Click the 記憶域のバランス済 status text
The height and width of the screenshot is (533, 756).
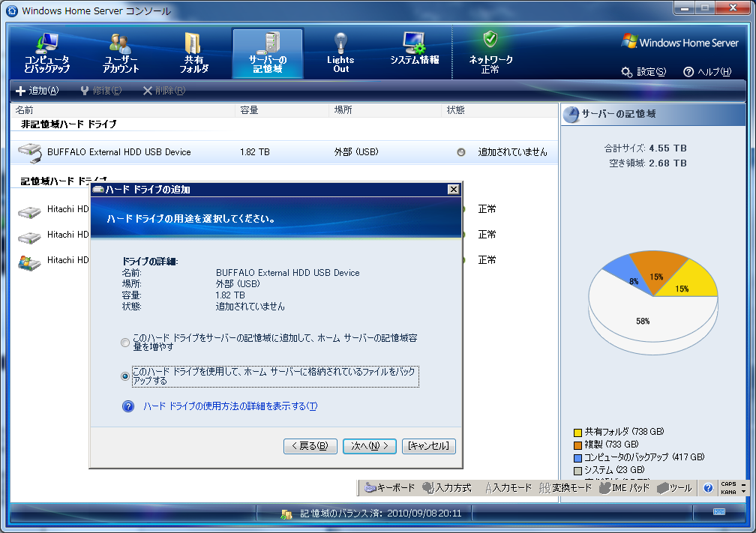pyautogui.click(x=381, y=514)
